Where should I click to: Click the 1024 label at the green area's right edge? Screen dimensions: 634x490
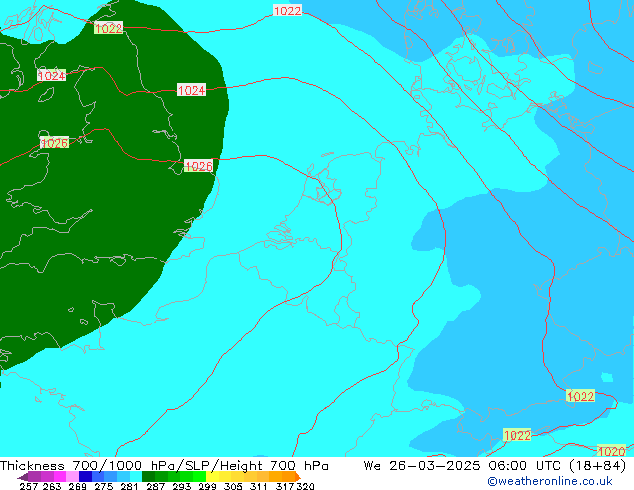(191, 90)
